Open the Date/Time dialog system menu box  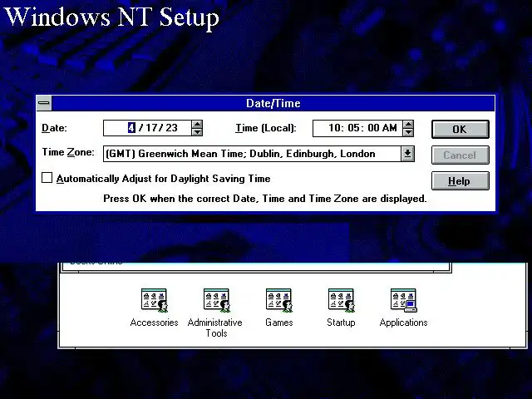click(44, 103)
